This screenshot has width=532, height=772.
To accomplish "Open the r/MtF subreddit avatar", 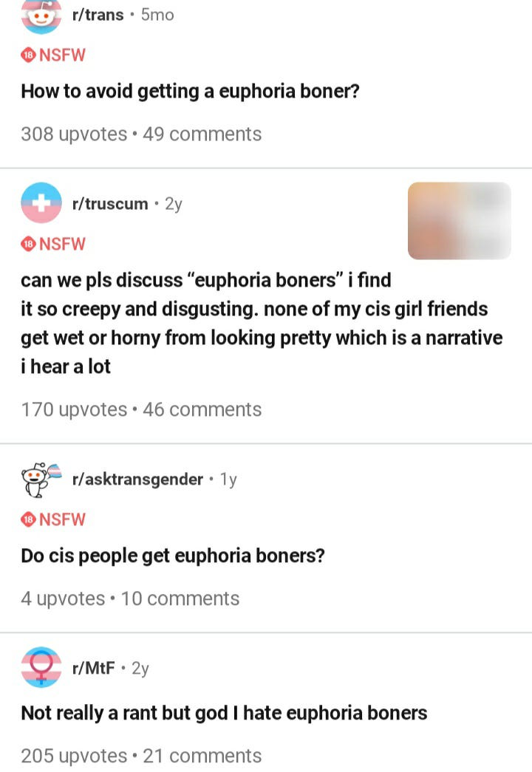I will [41, 667].
